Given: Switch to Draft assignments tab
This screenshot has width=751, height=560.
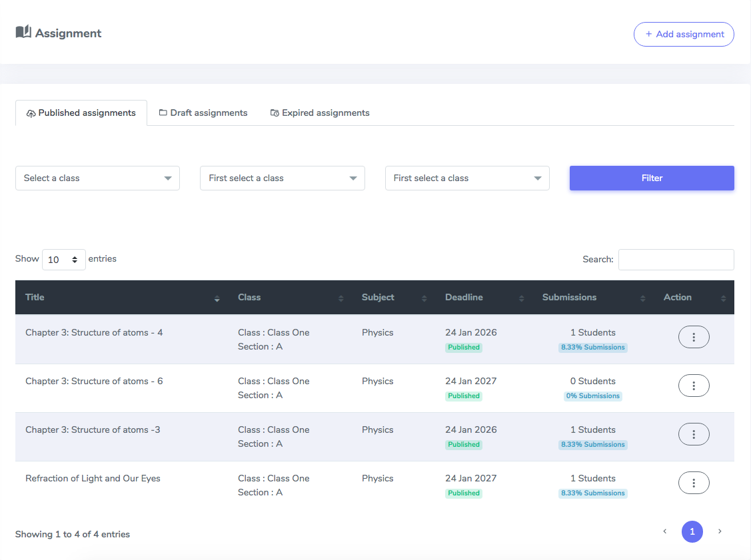Looking at the screenshot, I should tap(203, 113).
